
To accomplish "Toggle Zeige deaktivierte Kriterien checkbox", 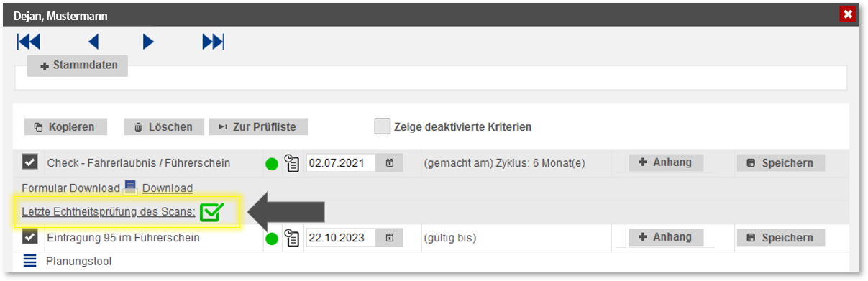I will pos(382,127).
